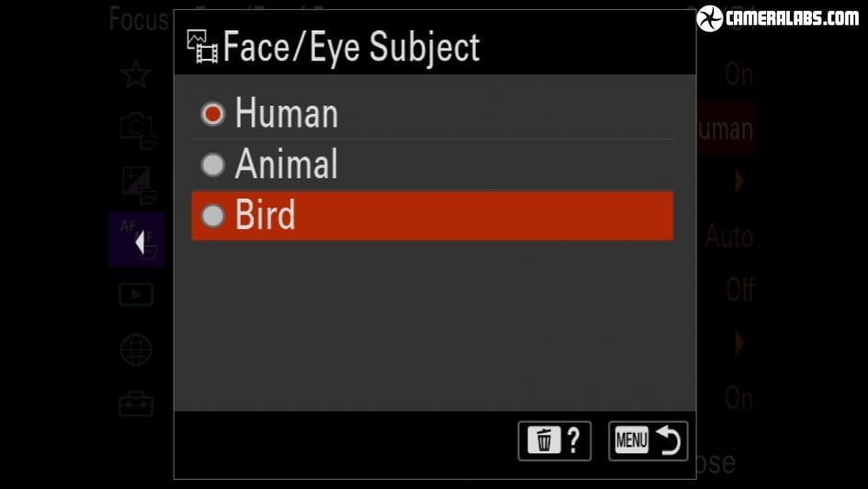Open the Playback menu tab icon

click(x=136, y=294)
